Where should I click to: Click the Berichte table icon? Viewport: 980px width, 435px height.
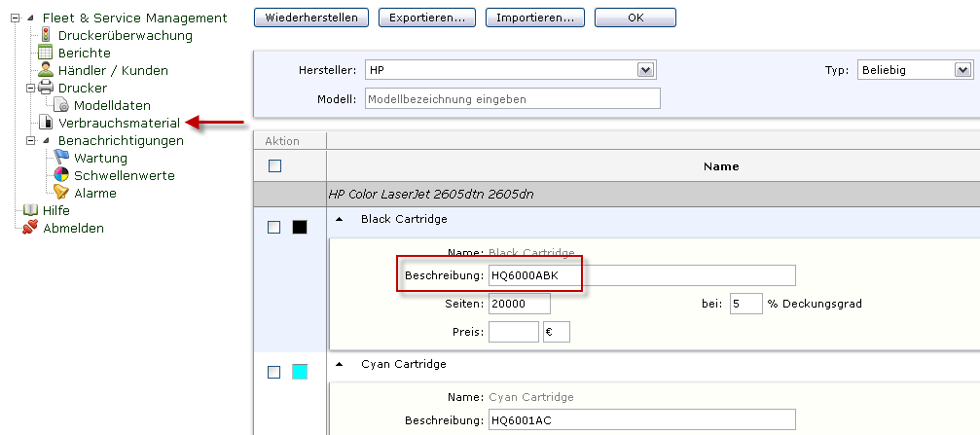(45, 53)
